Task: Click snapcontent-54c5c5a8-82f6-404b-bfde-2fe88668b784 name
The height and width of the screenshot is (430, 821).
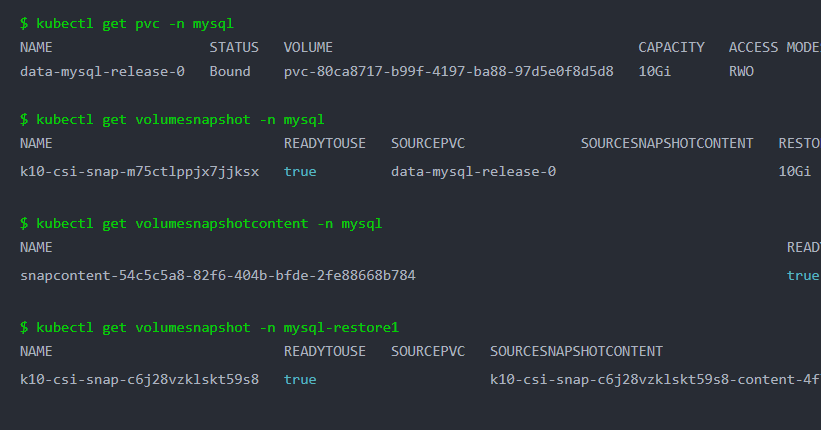Action: [x=218, y=275]
